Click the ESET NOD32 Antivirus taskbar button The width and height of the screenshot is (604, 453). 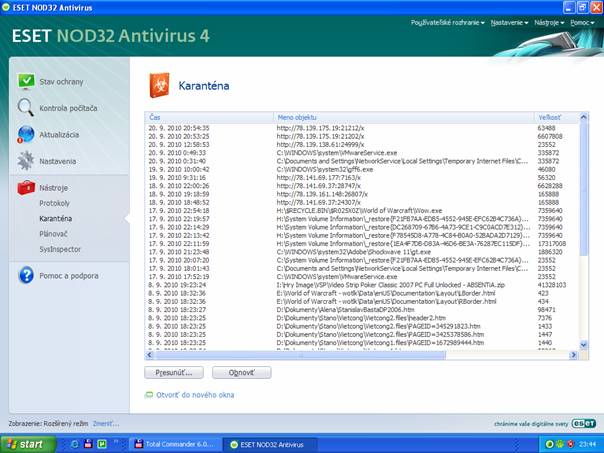[x=270, y=444]
